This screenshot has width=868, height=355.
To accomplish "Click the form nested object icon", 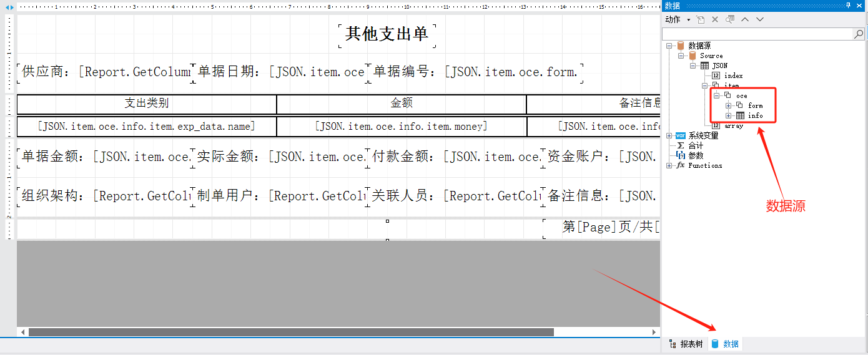I will pyautogui.click(x=739, y=105).
